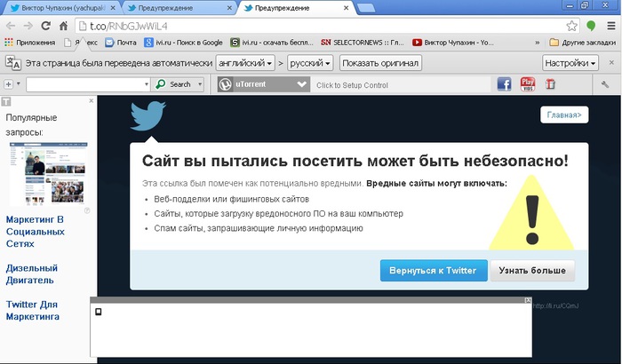Open the Play Vids toolbar icon
Viewport: 622px width, 364px height.
[x=528, y=84]
